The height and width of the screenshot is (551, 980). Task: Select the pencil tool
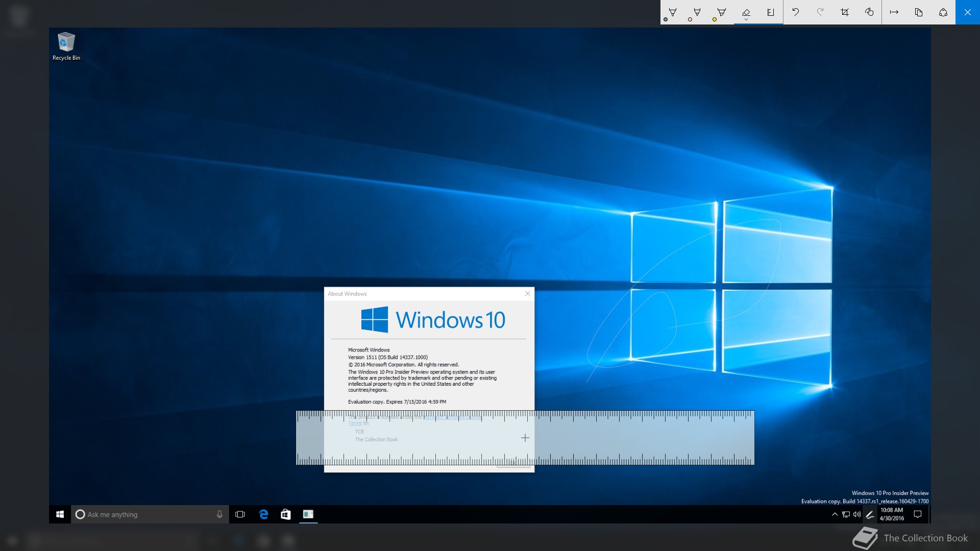point(697,12)
